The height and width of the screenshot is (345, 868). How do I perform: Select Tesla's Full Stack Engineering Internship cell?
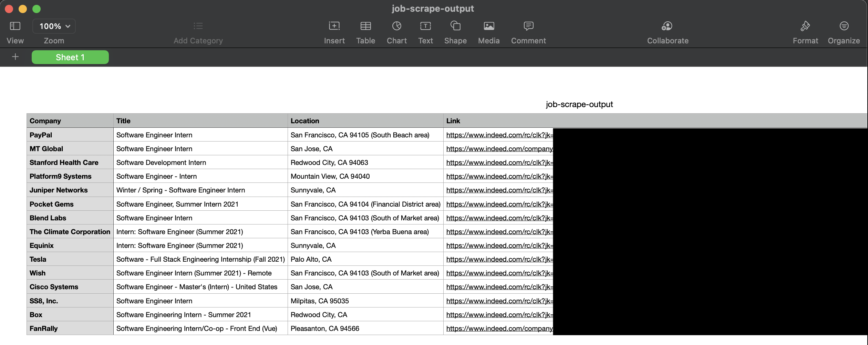200,259
